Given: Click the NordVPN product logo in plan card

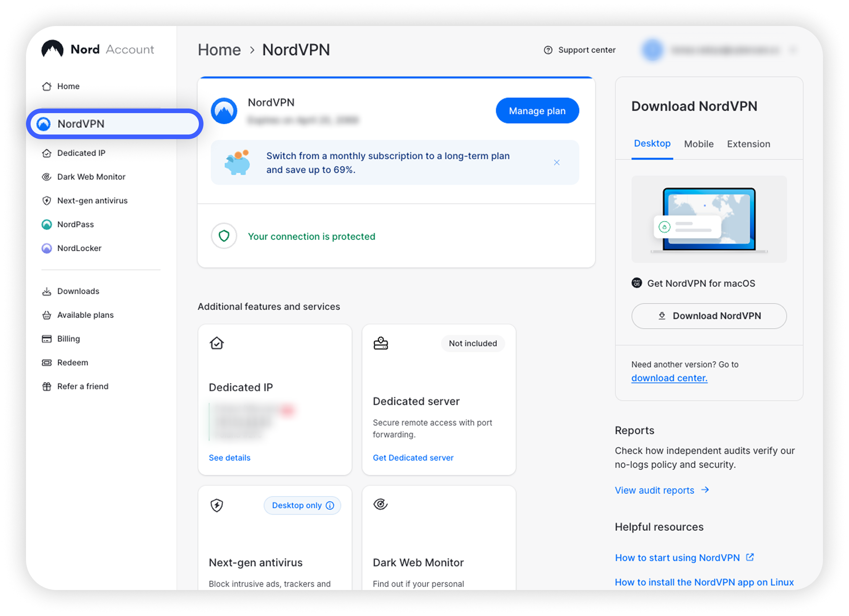Looking at the screenshot, I should click(x=224, y=111).
